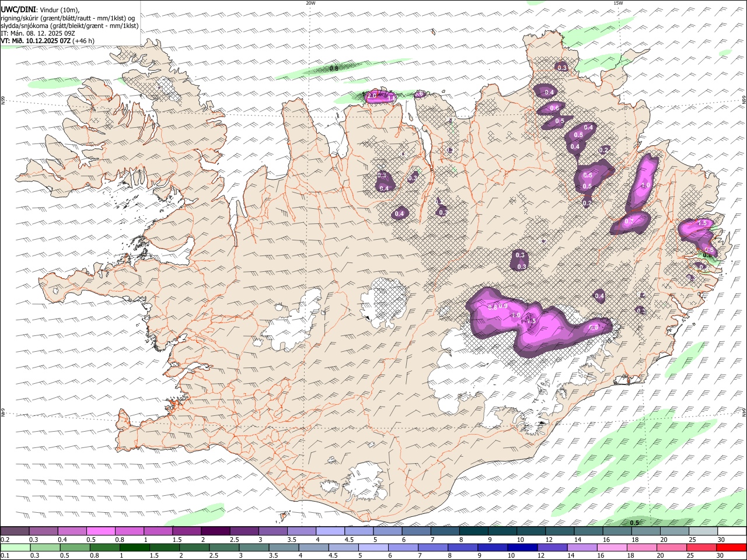Screen dimensions: 747x560
Task: Pick the violet swatch labeled 14 in bottom row
Action: (582, 548)
